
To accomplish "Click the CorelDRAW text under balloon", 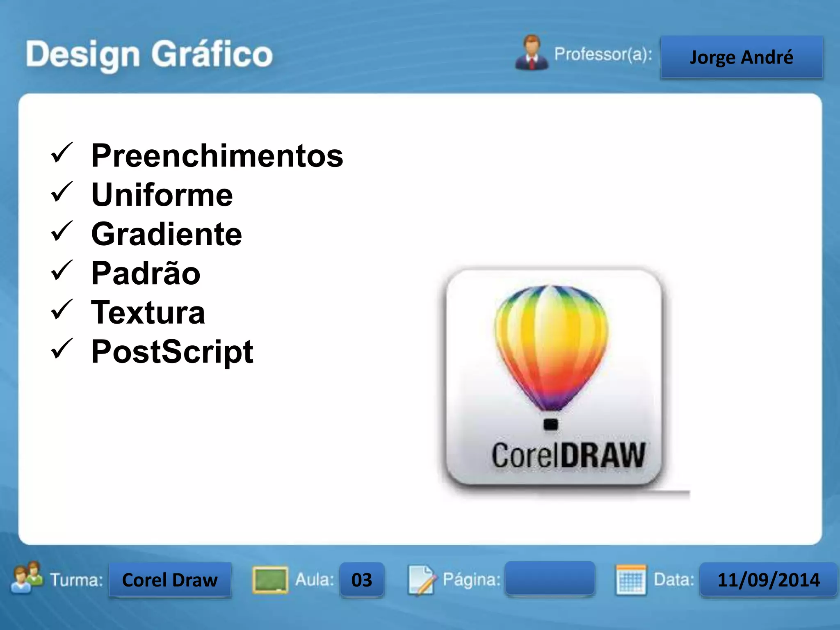I will pos(568,455).
